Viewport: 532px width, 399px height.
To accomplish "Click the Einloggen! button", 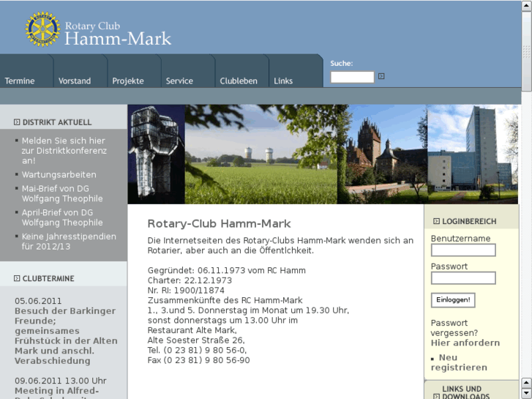I will click(x=453, y=300).
